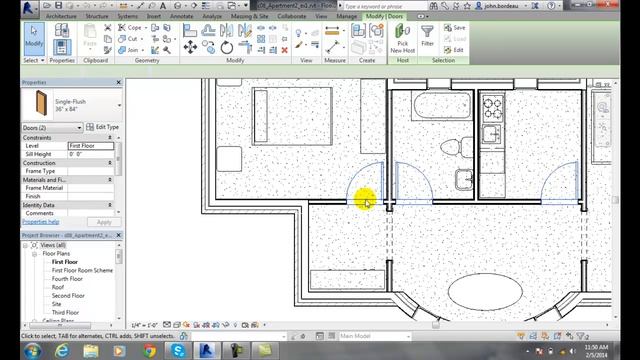The width and height of the screenshot is (640, 360).
Task: Open the Manage ribbon tab
Action: (x=347, y=16)
